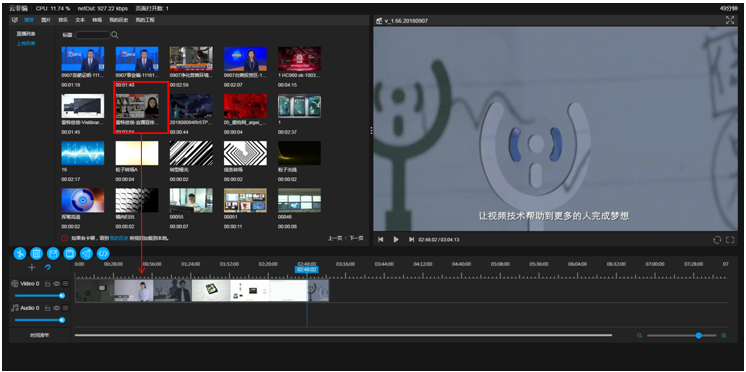Select the thumbnail named 00046
The width and height of the screenshot is (746, 372).
pyautogui.click(x=300, y=200)
